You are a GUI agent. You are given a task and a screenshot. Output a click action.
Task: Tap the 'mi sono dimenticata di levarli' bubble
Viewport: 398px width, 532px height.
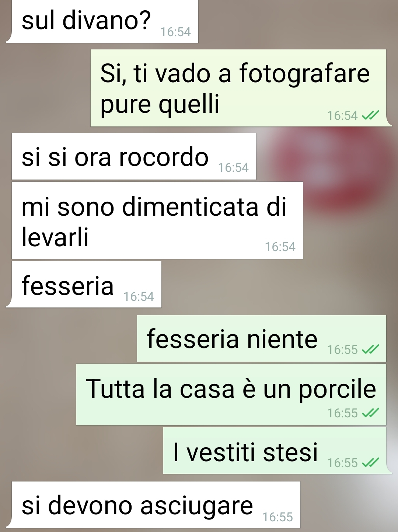(157, 220)
